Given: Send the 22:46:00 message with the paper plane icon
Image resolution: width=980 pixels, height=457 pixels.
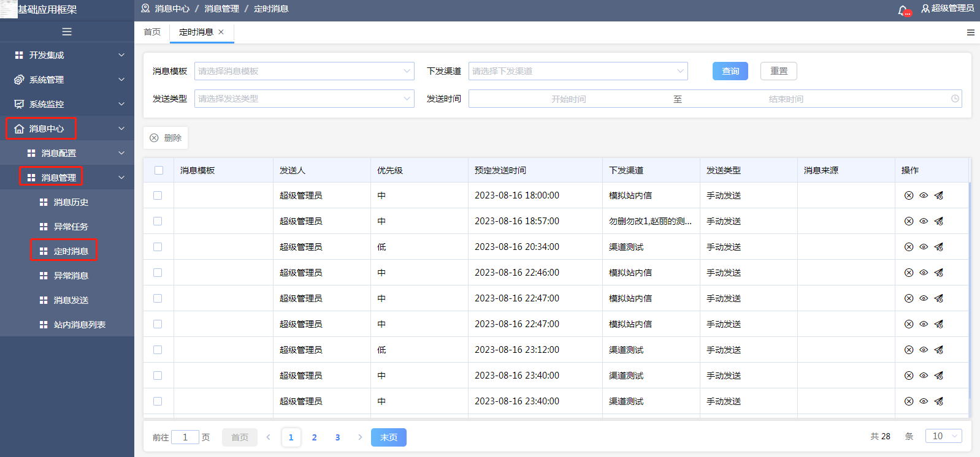Looking at the screenshot, I should [938, 273].
